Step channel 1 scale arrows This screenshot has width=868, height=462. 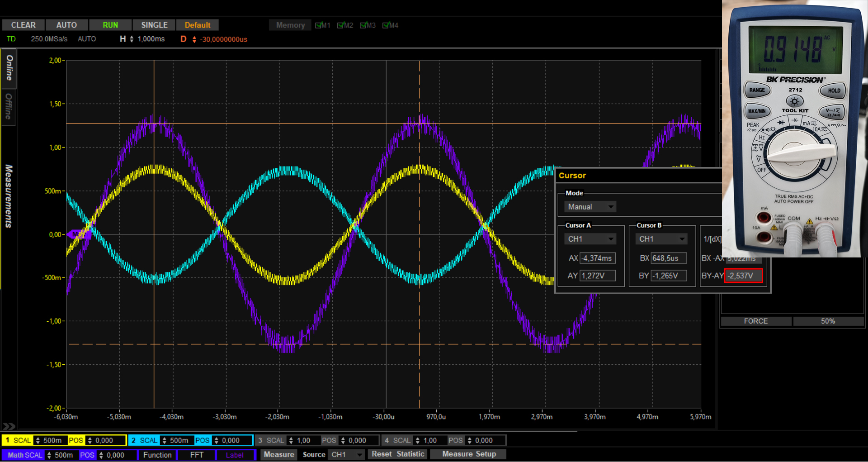38,440
